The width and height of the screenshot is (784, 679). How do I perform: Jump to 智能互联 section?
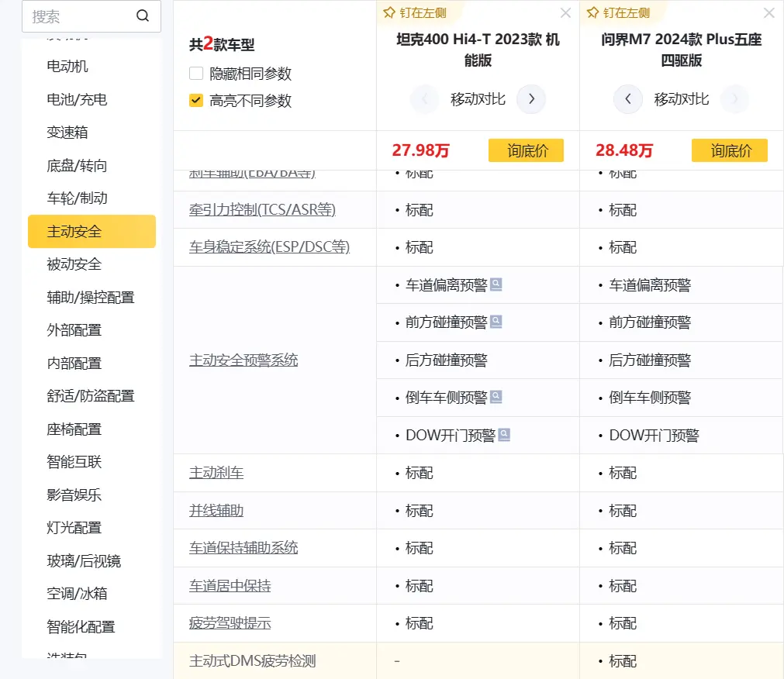pos(74,462)
